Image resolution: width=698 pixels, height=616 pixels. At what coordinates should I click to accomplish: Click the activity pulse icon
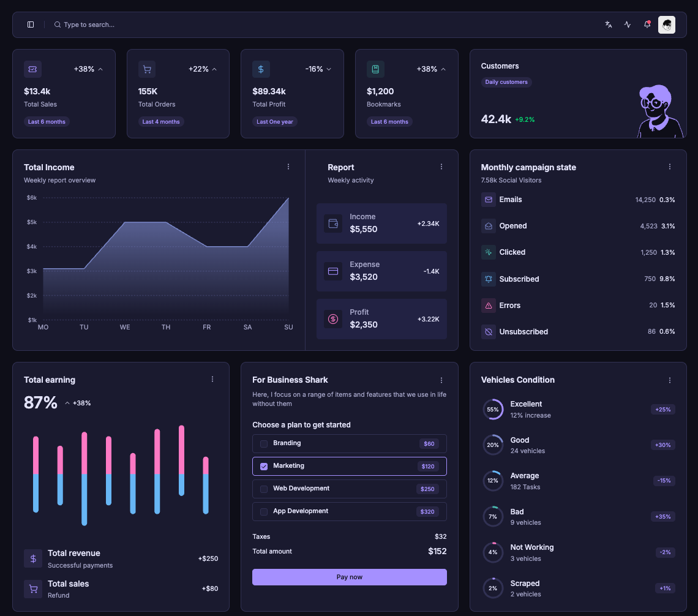click(x=628, y=24)
